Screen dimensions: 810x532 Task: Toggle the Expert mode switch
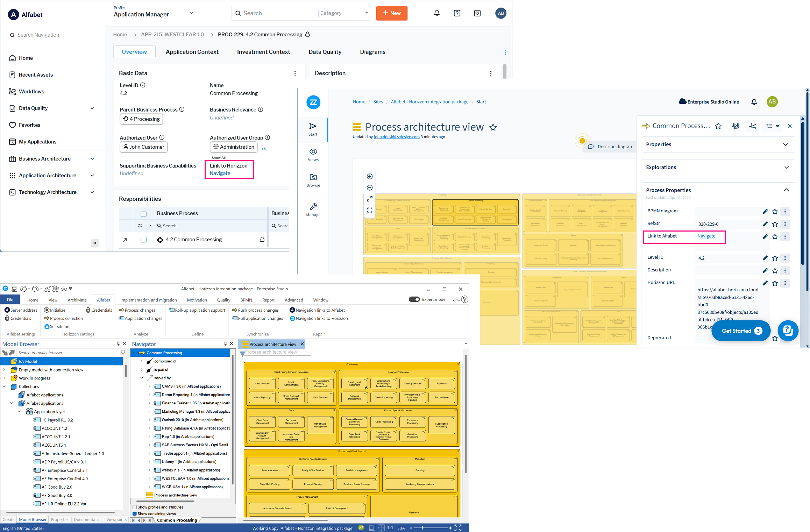pyautogui.click(x=414, y=299)
